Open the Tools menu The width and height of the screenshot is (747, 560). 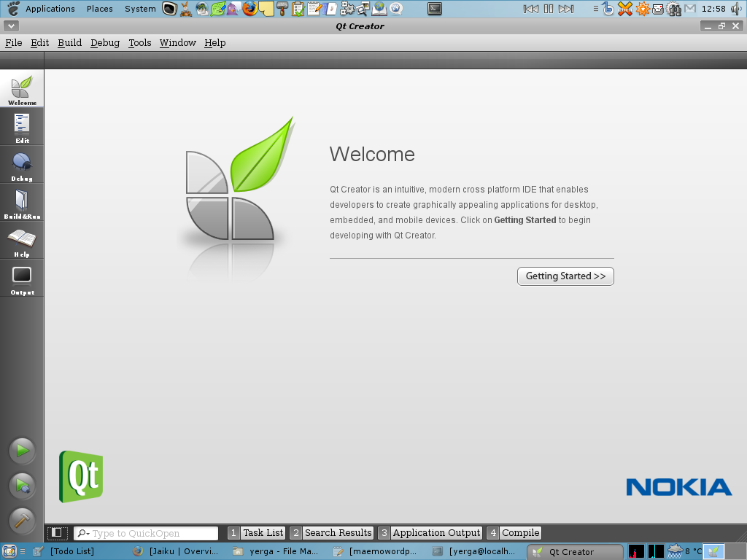pyautogui.click(x=139, y=42)
